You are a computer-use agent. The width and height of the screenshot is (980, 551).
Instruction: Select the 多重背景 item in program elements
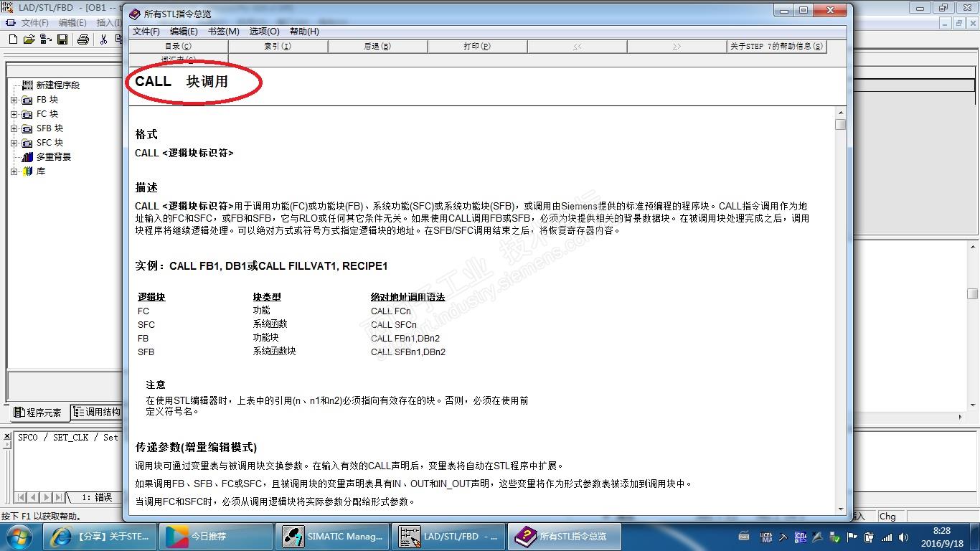coord(54,157)
